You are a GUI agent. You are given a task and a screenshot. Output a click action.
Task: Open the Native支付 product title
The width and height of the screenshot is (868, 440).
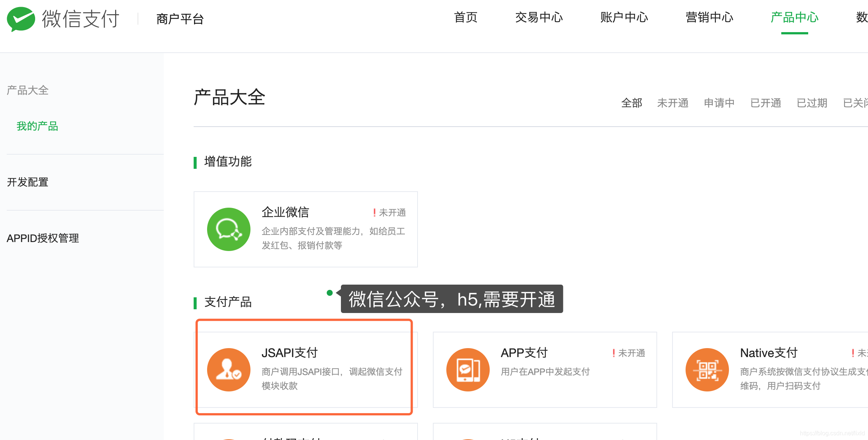(769, 353)
